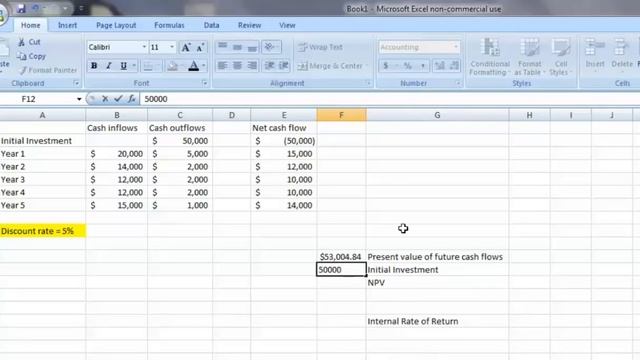Switch to the Home tab
Image resolution: width=640 pixels, height=360 pixels.
pyautogui.click(x=31, y=25)
